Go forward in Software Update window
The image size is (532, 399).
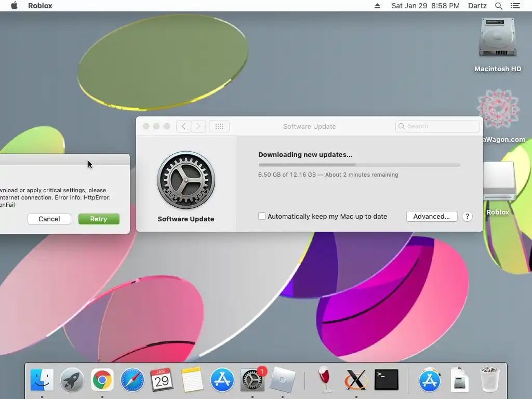198,127
